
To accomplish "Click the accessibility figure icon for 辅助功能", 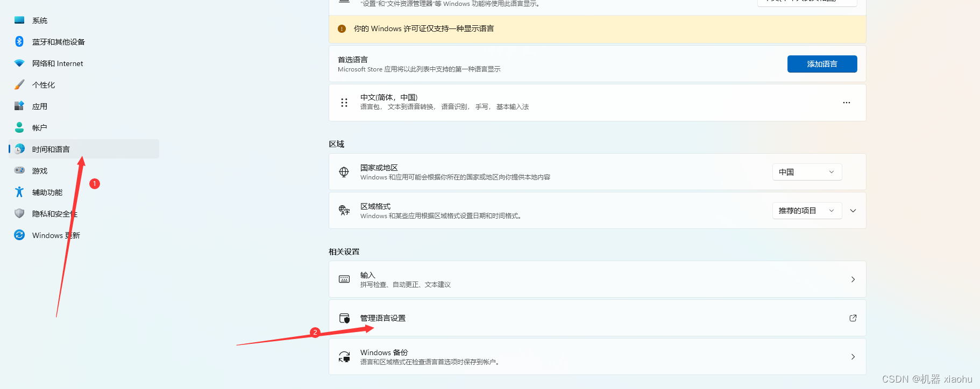I will coord(19,192).
